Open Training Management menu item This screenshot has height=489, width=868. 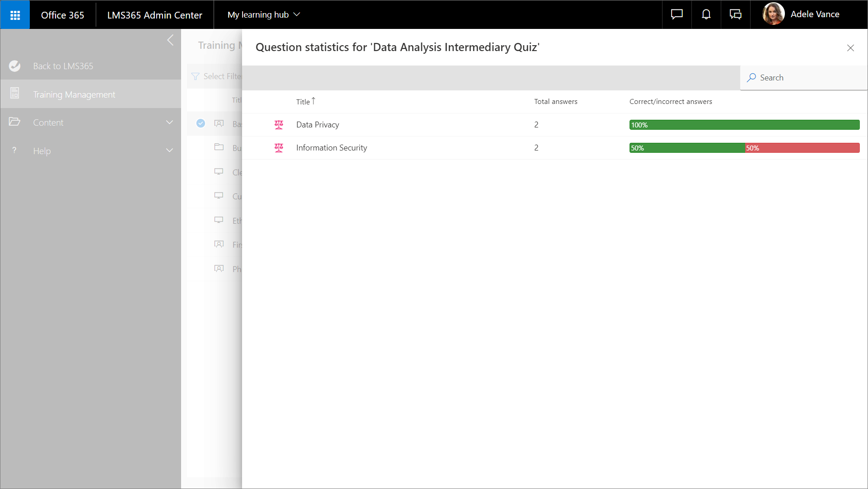coord(74,94)
